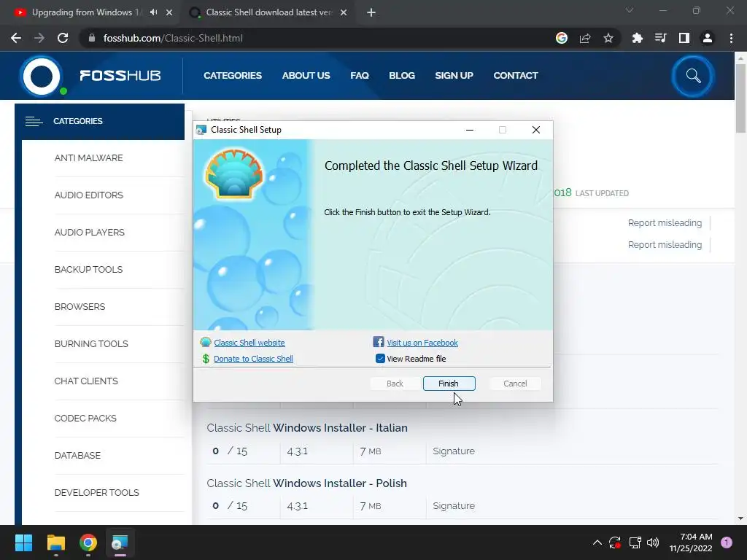Click the page vertical scrollbar thumb

click(740, 98)
